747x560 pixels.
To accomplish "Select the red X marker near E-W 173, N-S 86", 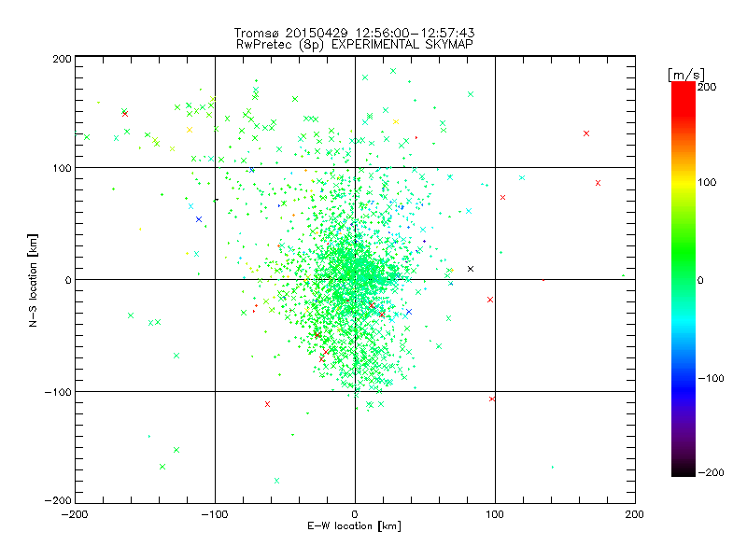I will (598, 183).
